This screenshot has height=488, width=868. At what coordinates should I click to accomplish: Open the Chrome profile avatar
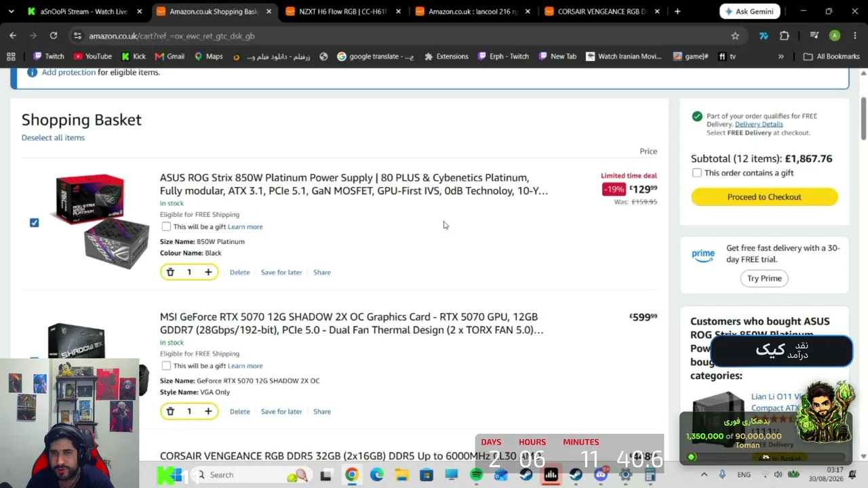(x=835, y=36)
